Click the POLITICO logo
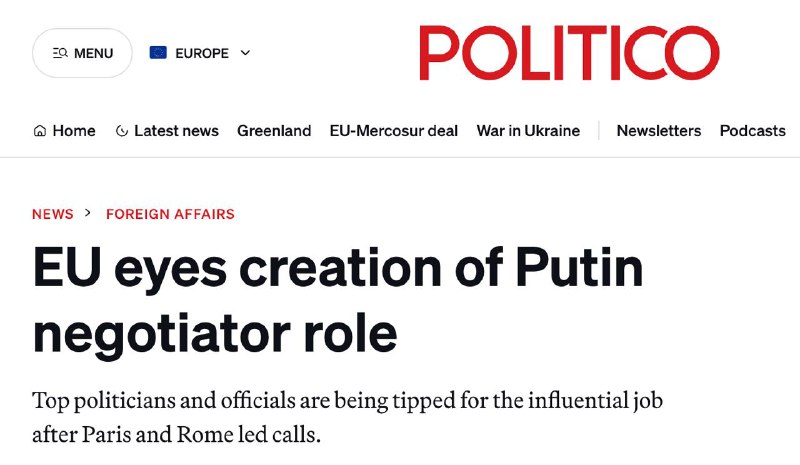The image size is (800, 465). click(569, 54)
